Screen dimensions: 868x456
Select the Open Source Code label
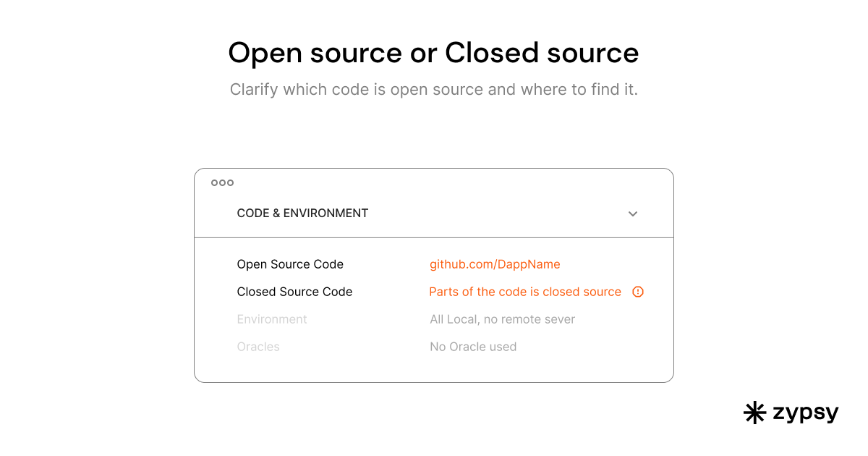point(290,264)
